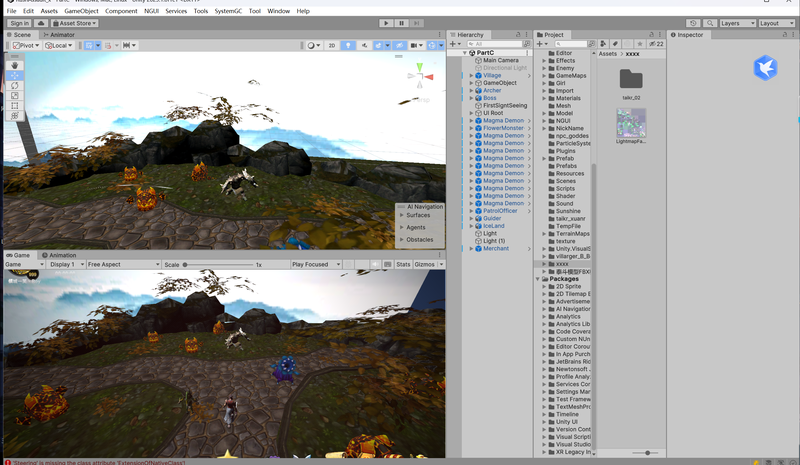Select the Move tool
This screenshot has width=800, height=465.
point(14,75)
